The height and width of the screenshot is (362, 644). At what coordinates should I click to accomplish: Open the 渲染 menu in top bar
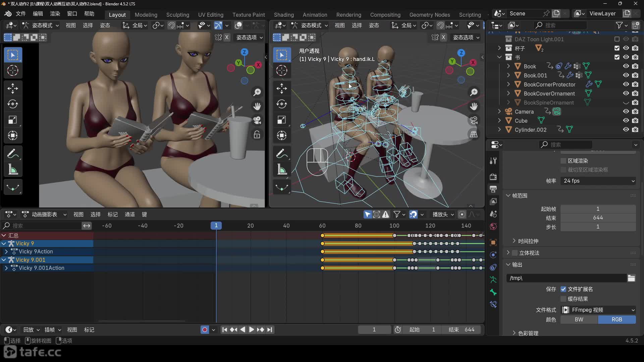coord(55,14)
